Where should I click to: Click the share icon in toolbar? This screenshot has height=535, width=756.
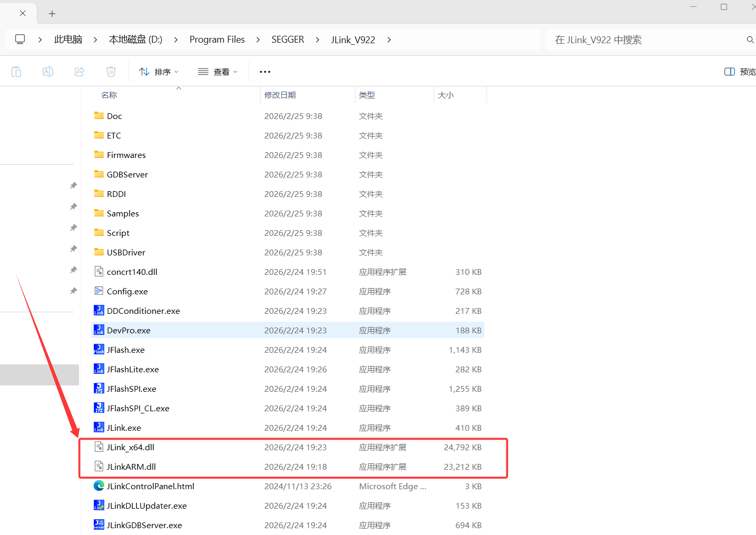point(79,72)
